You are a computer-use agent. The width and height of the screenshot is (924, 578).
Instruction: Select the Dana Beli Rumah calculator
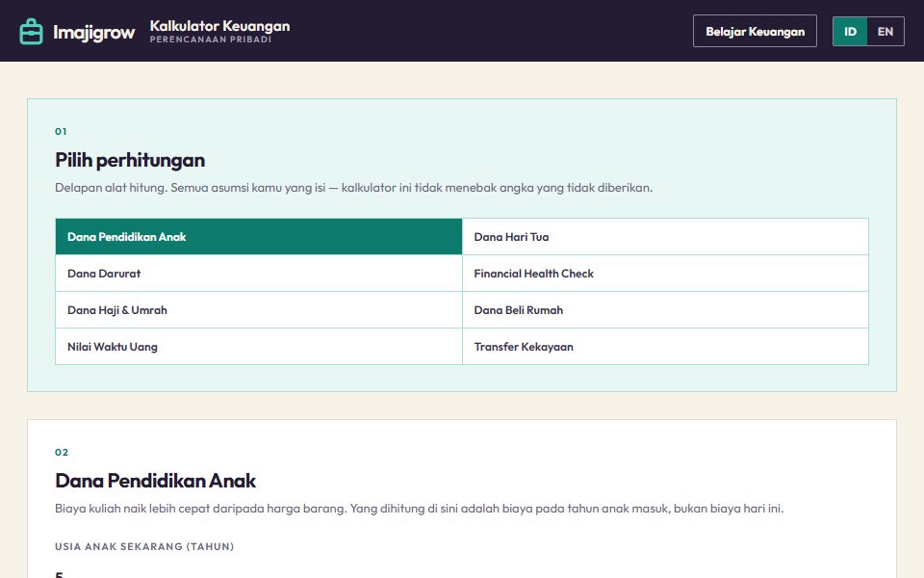(665, 309)
